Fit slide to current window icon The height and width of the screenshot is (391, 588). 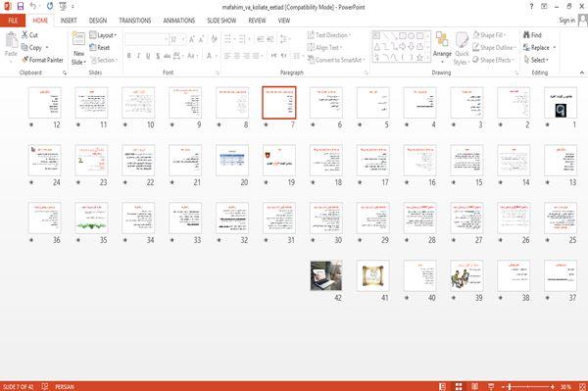coord(582,386)
